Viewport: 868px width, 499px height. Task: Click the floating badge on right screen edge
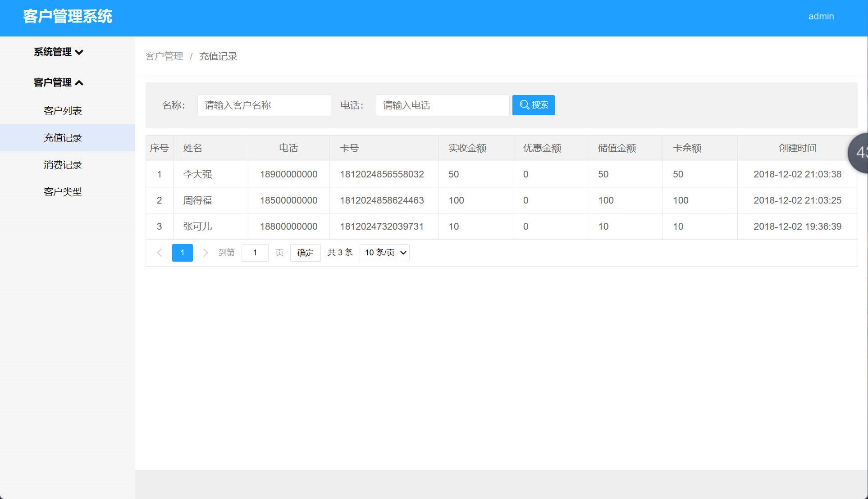(861, 153)
